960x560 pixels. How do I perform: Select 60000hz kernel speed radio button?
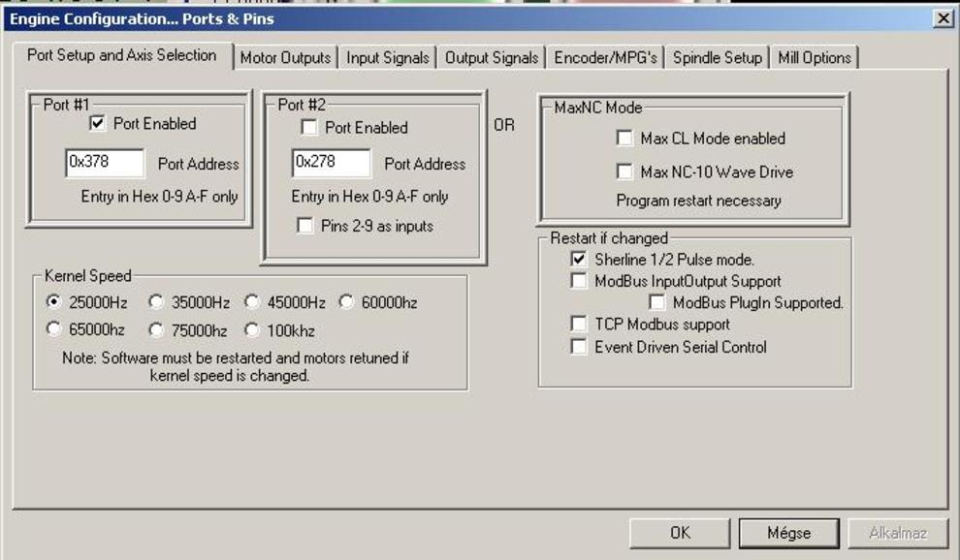point(346,302)
